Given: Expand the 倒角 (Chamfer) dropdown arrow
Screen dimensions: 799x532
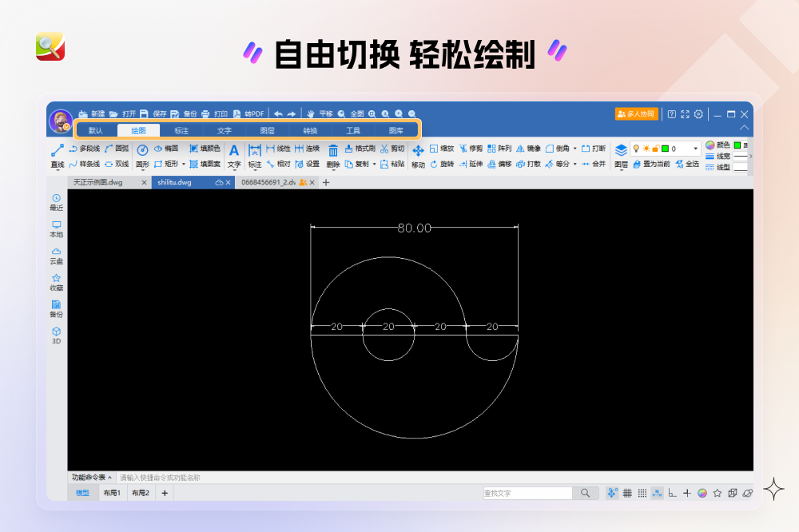Looking at the screenshot, I should click(x=574, y=148).
